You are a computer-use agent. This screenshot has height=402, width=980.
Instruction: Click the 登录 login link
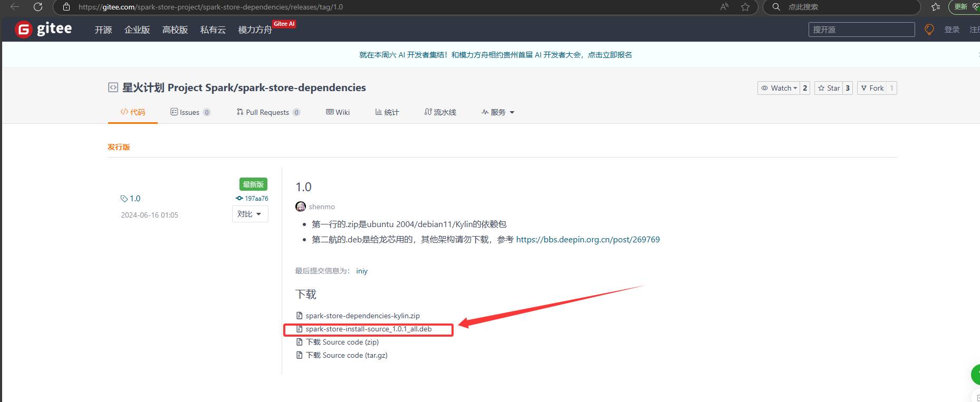coord(952,30)
